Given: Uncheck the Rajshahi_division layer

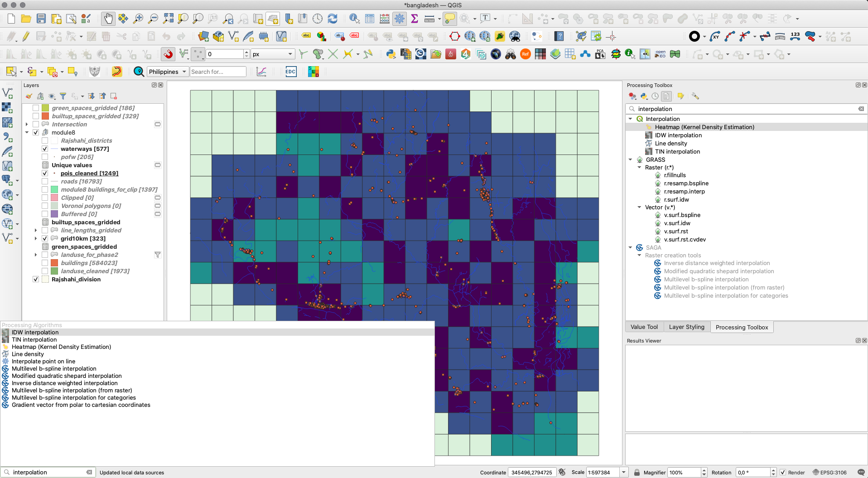Looking at the screenshot, I should click(x=36, y=279).
